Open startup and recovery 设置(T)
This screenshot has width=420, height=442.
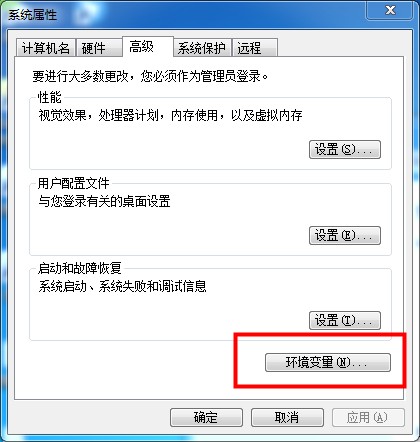click(x=345, y=321)
